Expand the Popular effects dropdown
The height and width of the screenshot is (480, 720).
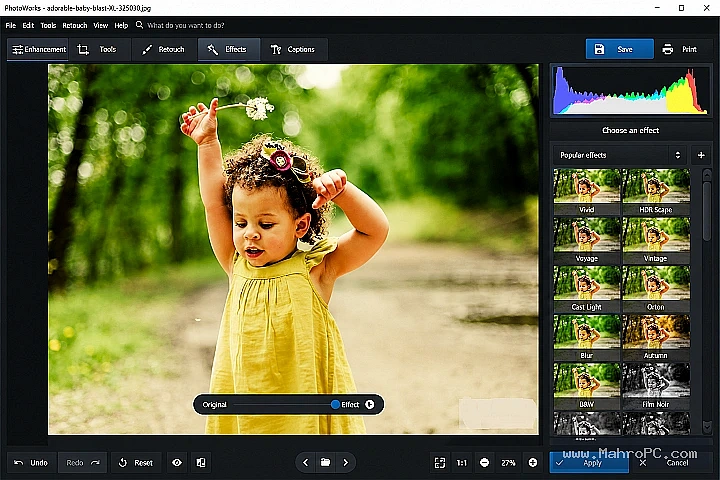click(x=620, y=155)
